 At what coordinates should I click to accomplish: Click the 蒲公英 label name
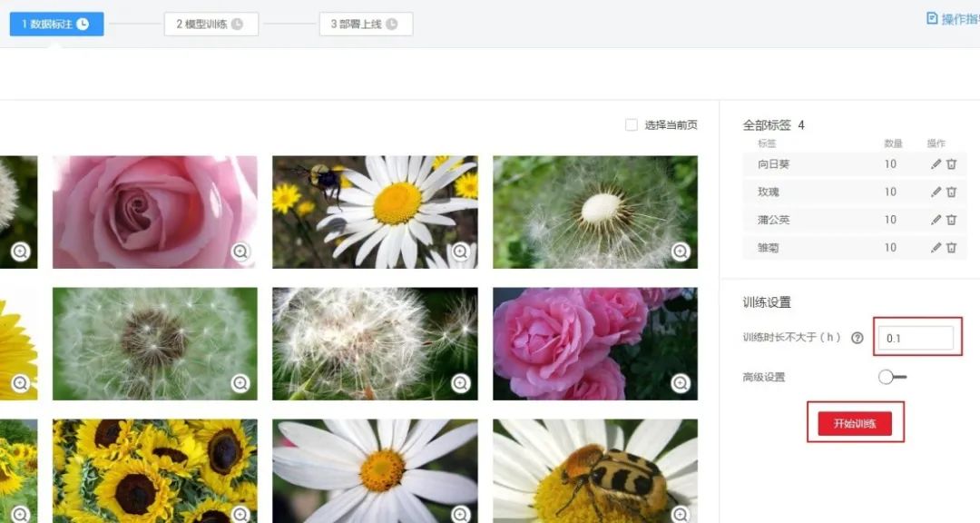[x=774, y=220]
